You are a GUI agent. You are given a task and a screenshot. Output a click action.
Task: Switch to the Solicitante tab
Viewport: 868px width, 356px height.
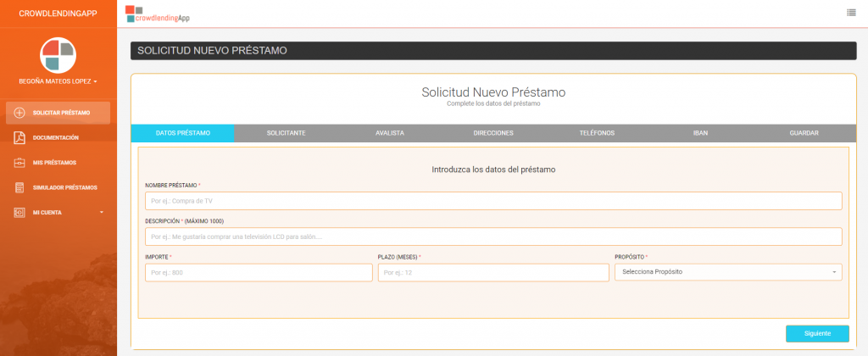[x=287, y=133]
